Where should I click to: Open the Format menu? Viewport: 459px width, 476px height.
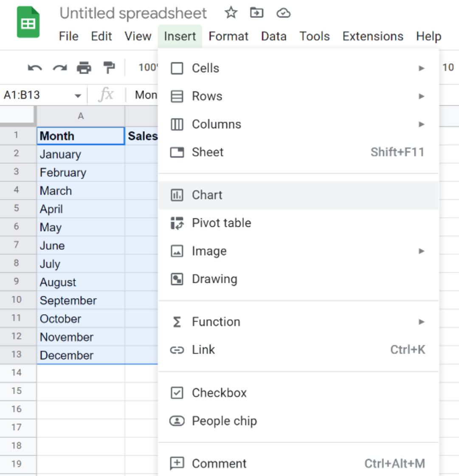228,37
